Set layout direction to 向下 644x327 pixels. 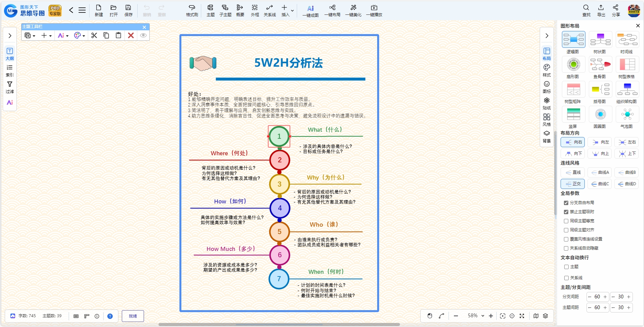[x=573, y=154]
